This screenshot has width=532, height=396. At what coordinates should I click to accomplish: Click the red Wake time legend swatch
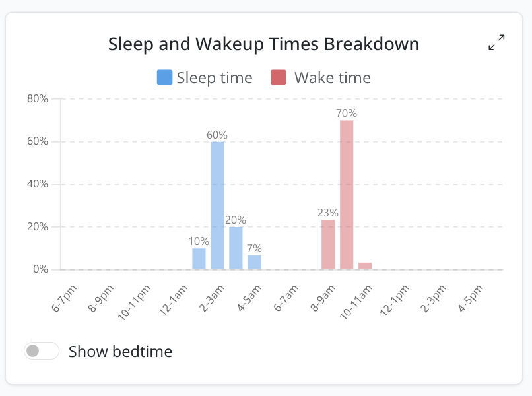point(279,78)
